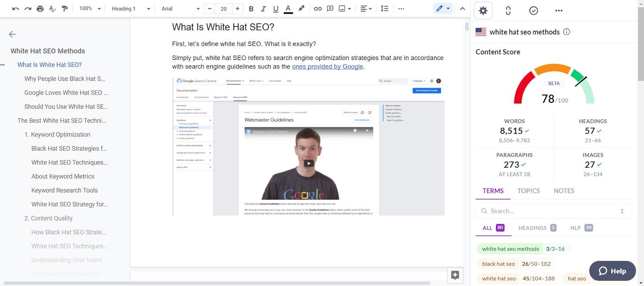Increase font size
Viewport: 644px width, 286px height.
[237, 8]
